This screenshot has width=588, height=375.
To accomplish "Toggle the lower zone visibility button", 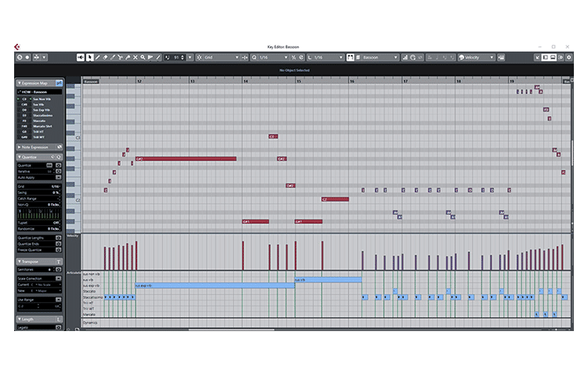I will point(554,57).
